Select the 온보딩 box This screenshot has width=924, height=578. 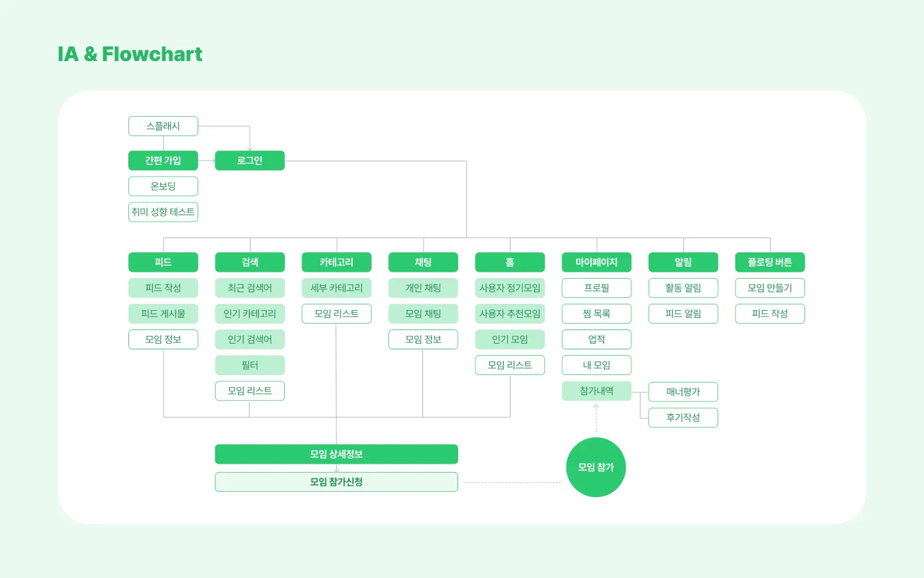coord(163,186)
